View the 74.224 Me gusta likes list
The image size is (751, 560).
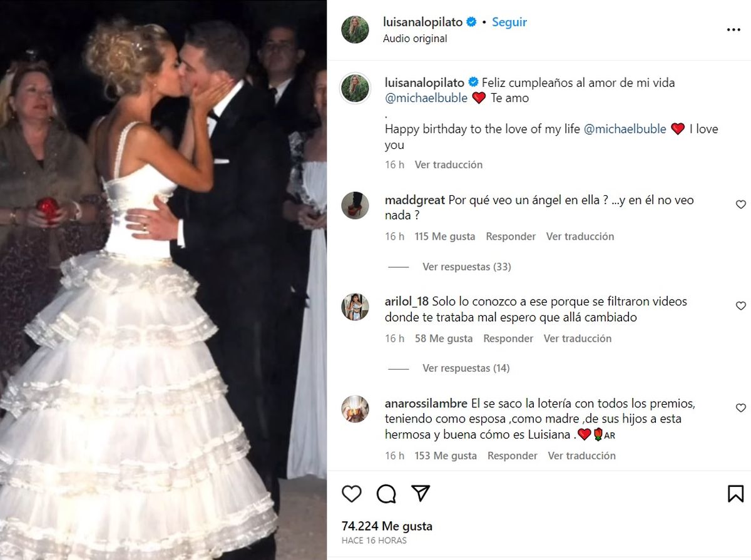[x=387, y=526]
